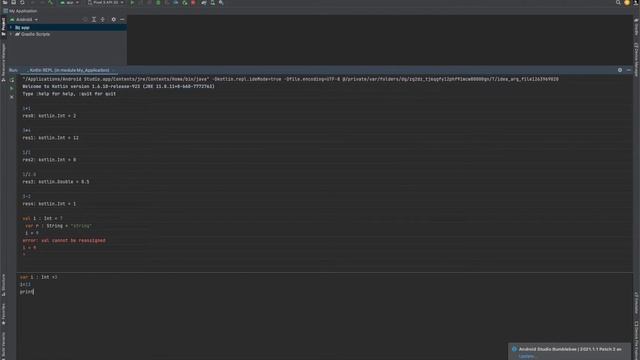Open the Device Manager side tab
Viewport: 640px width, 360px height.
click(636, 60)
